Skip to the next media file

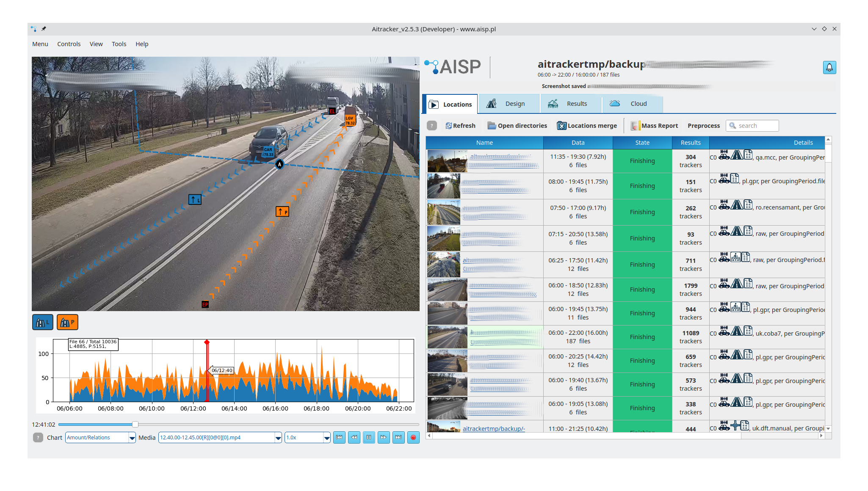pyautogui.click(x=398, y=437)
